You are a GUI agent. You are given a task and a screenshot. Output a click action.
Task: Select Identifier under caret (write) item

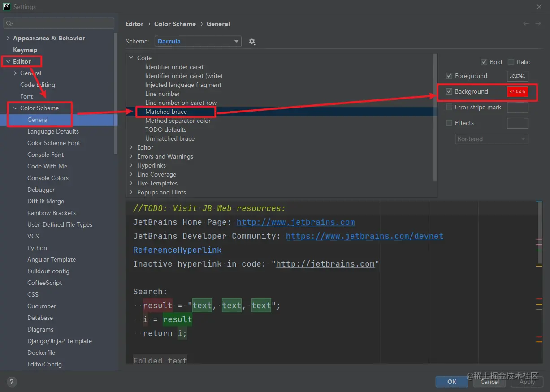(184, 76)
